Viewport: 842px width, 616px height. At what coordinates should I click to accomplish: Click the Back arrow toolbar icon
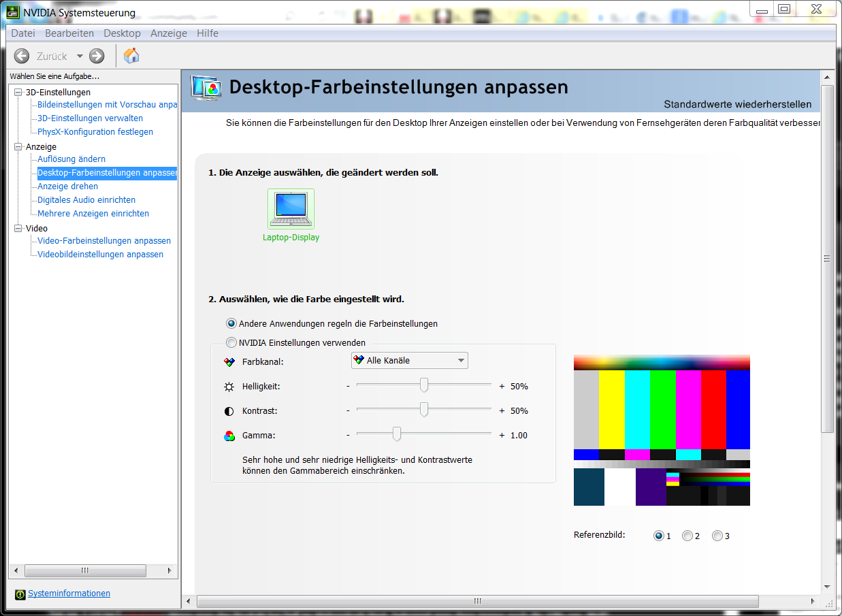(22, 56)
